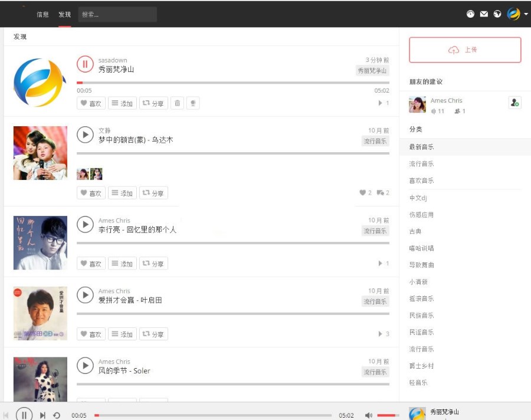Play 风的季节 - Soler track

(x=85, y=366)
